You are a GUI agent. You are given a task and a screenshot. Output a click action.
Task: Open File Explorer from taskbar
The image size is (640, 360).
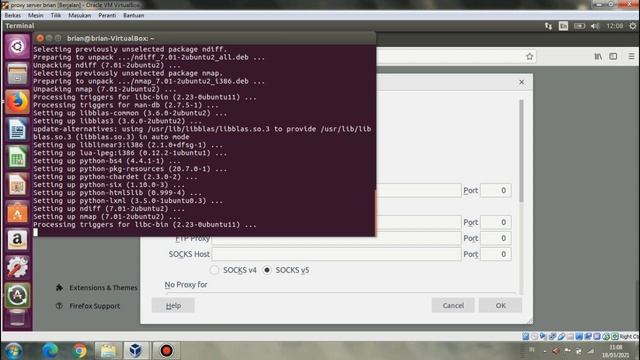(108, 351)
